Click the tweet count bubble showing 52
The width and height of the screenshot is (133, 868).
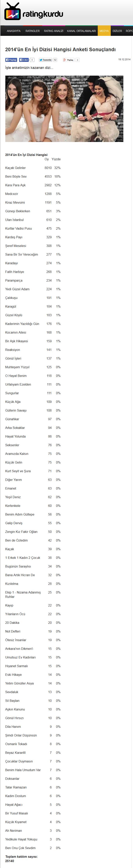pyautogui.click(x=55, y=60)
